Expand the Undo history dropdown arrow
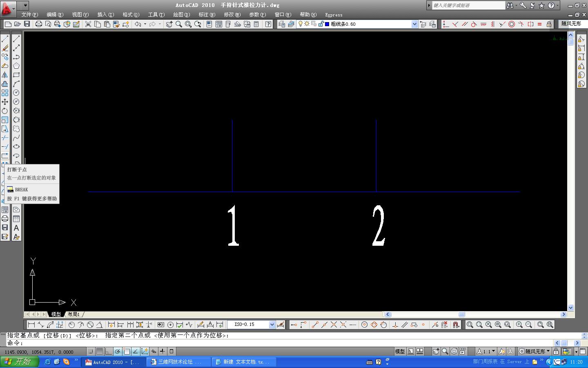 pyautogui.click(x=145, y=24)
